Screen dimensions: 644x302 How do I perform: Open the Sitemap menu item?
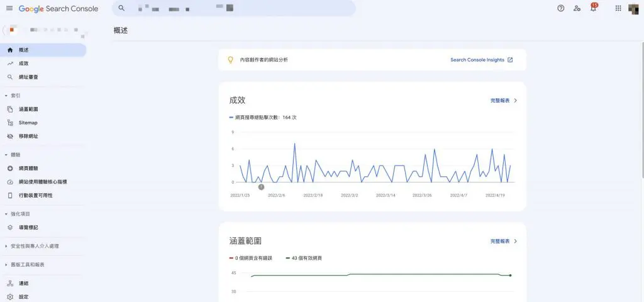[43, 123]
